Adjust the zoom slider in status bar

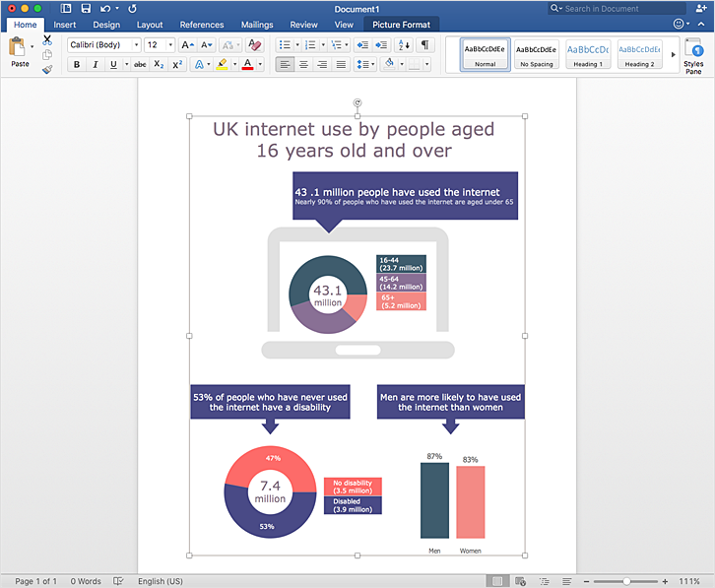click(x=626, y=581)
